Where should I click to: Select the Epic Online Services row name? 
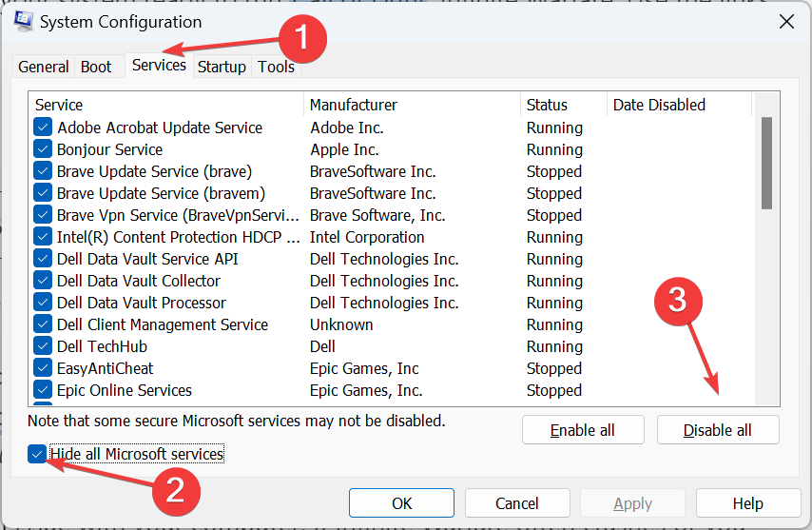tap(125, 390)
